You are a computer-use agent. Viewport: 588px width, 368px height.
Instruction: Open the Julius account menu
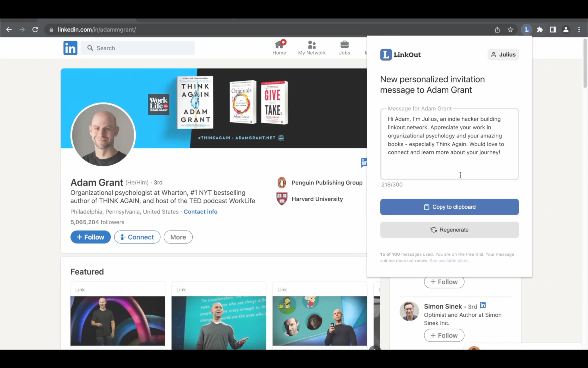coord(503,54)
